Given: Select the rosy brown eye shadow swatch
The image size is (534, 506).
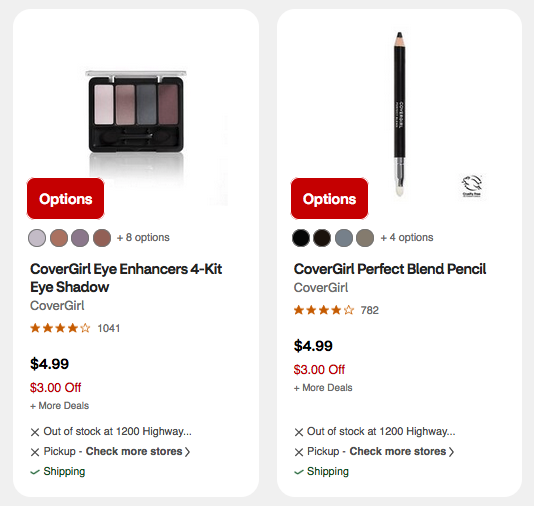Looking at the screenshot, I should 102,237.
